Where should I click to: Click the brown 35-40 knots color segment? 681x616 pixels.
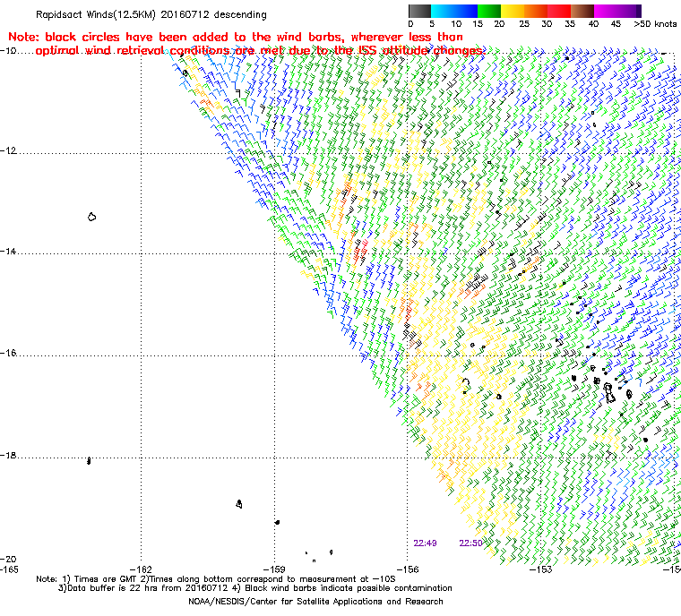pos(582,11)
